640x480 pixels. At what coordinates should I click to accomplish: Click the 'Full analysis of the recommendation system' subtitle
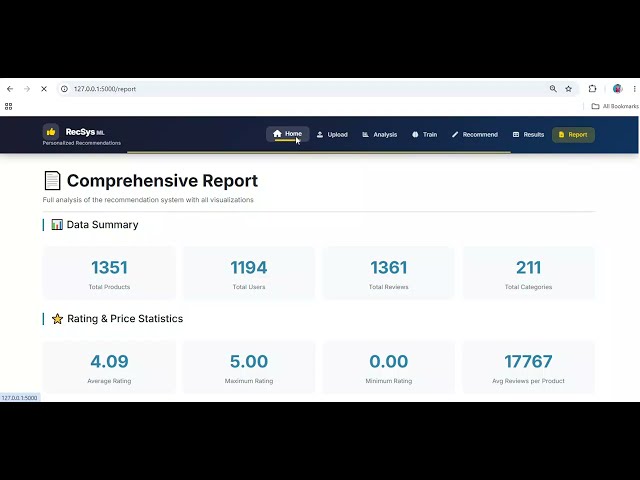(x=148, y=200)
